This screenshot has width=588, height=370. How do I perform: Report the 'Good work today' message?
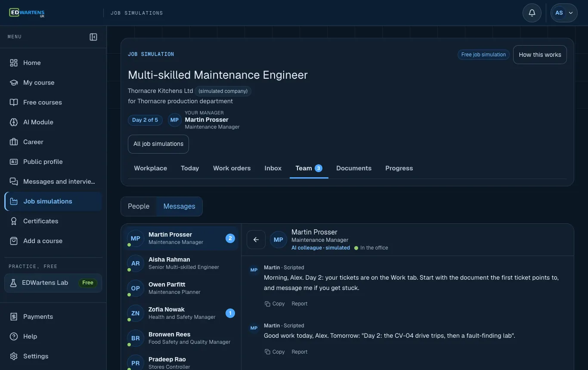click(x=300, y=352)
